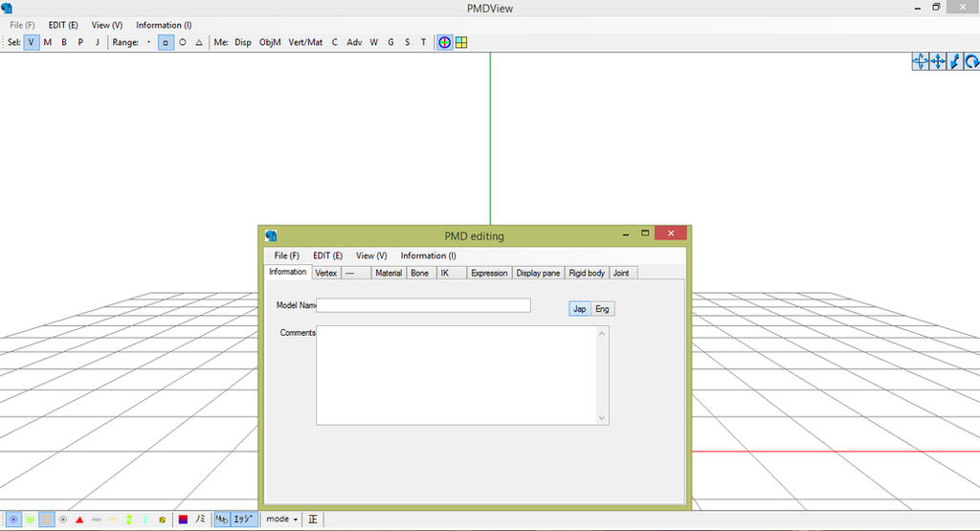The height and width of the screenshot is (531, 980).
Task: Toggle the Nb normals bottom toolbar button
Action: pos(222,520)
